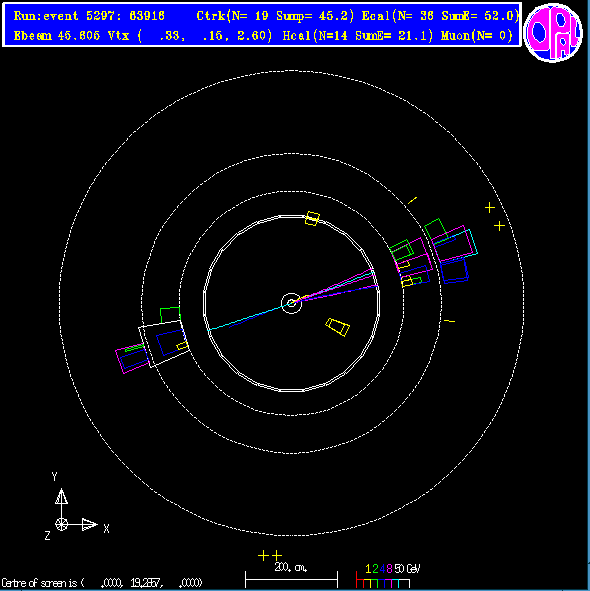This screenshot has width=590, height=591.
Task: Click the small vertex circle at detector centre
Action: click(x=291, y=303)
